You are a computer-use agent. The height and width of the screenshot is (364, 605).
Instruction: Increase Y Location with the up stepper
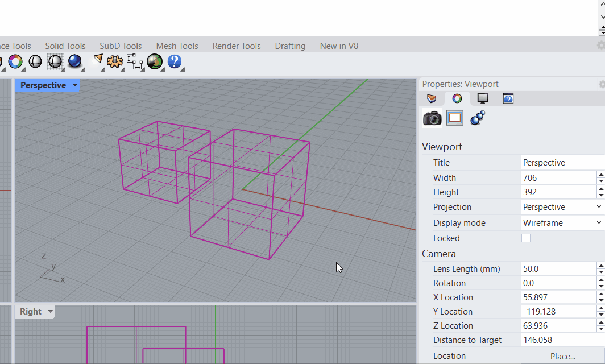pyautogui.click(x=601, y=309)
